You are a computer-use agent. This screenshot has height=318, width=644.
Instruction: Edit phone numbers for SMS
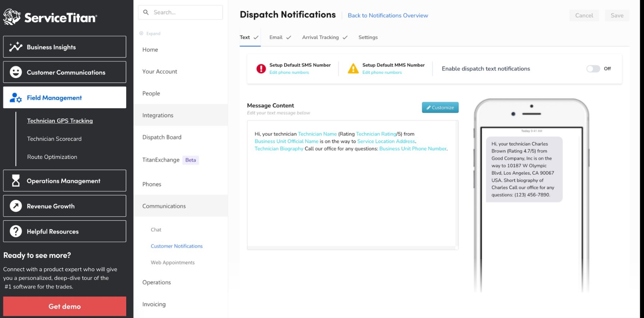point(289,73)
